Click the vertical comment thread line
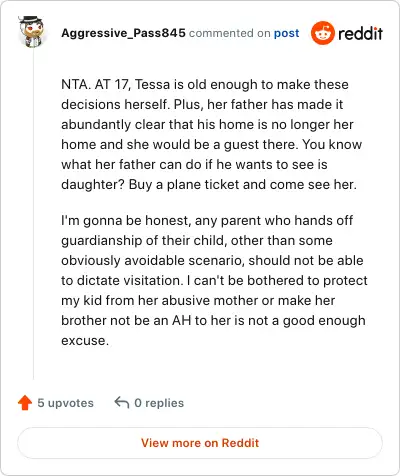400x476 pixels. (x=33, y=213)
